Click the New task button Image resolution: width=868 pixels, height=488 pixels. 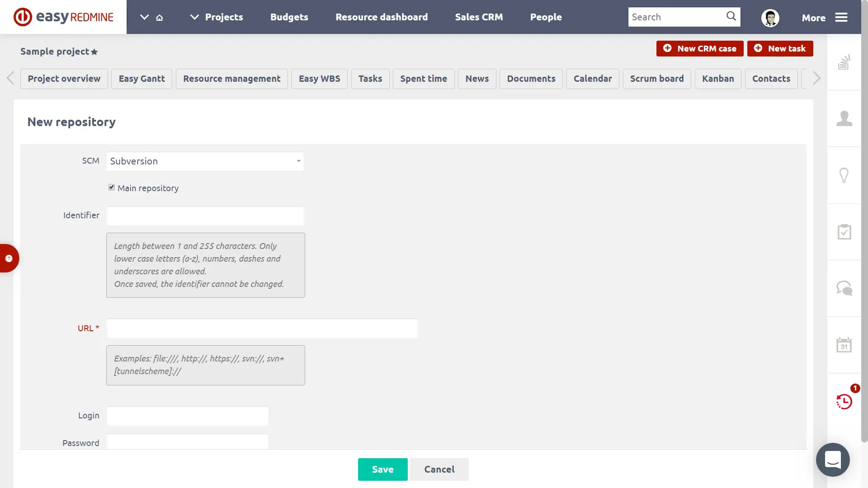coord(780,48)
